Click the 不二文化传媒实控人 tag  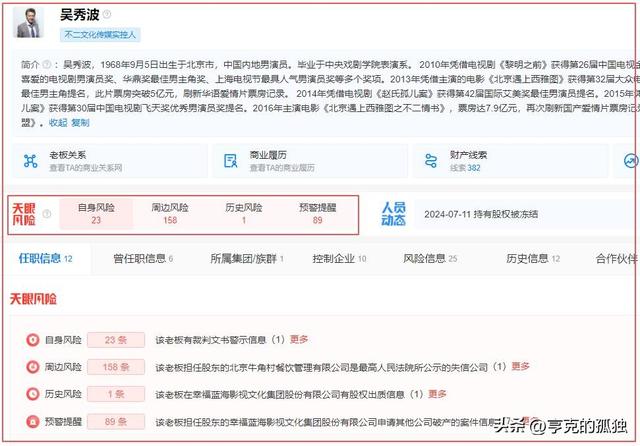[100, 35]
